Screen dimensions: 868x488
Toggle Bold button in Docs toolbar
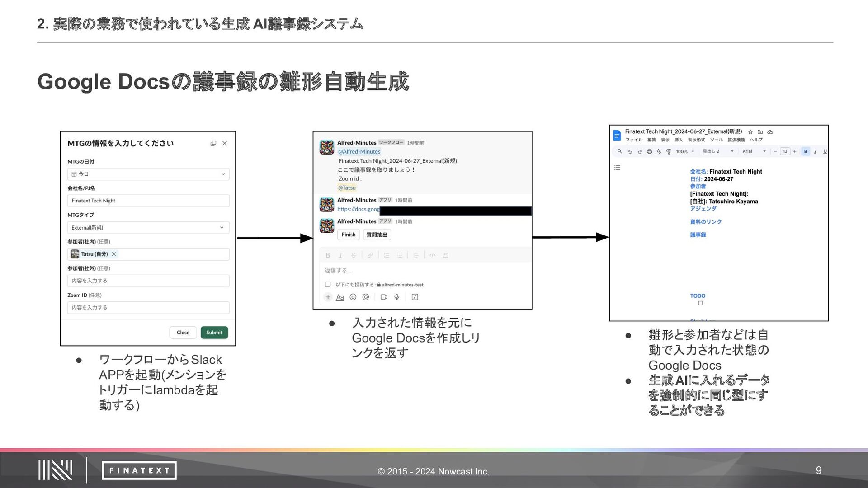(806, 151)
